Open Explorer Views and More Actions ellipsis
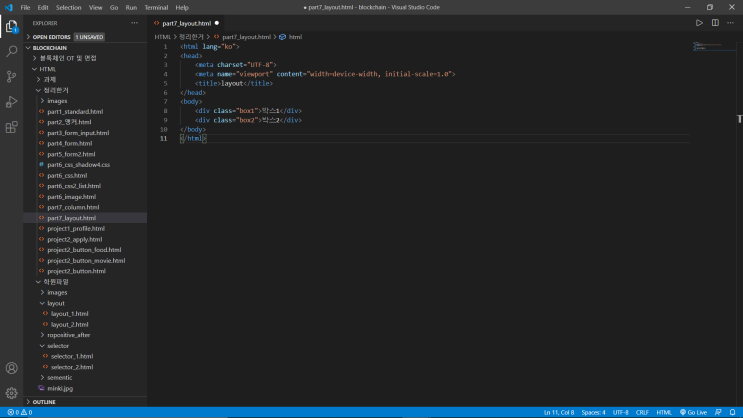Image resolution: width=743 pixels, height=418 pixels. coord(135,23)
